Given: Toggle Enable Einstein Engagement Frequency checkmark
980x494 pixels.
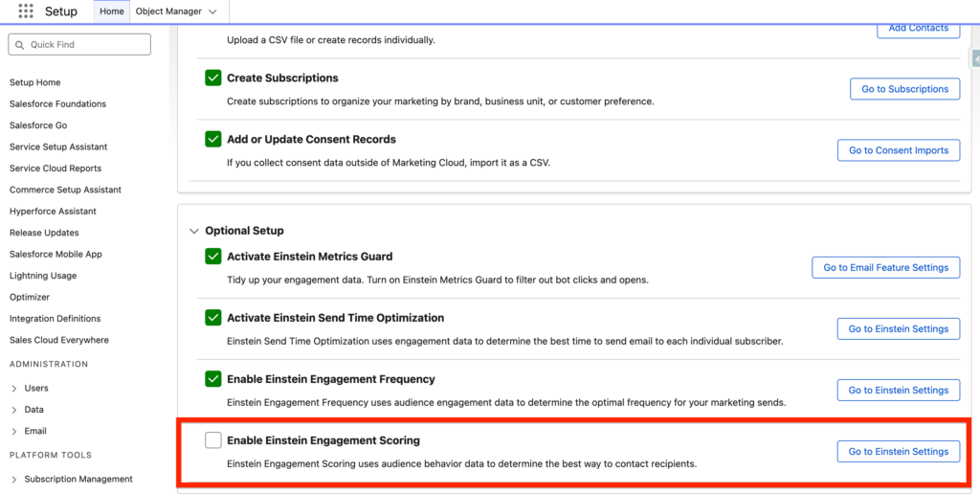Looking at the screenshot, I should (213, 379).
